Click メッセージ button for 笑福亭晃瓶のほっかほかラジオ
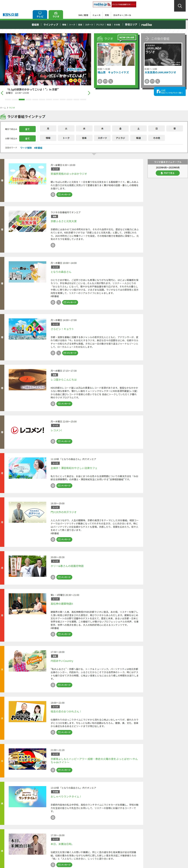 [64, 194]
